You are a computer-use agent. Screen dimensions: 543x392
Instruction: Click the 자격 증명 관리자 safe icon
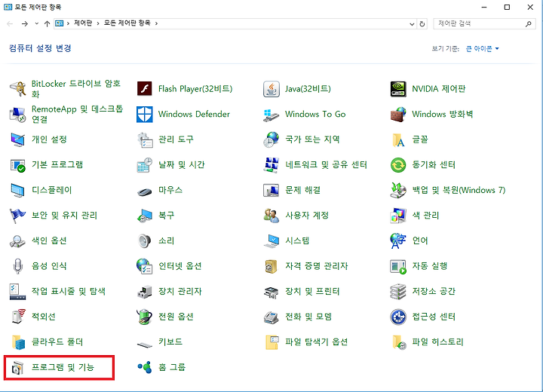(271, 266)
